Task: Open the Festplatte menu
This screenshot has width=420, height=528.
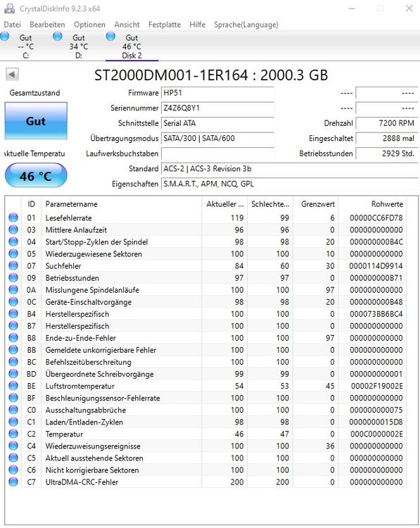Action: 165,25
